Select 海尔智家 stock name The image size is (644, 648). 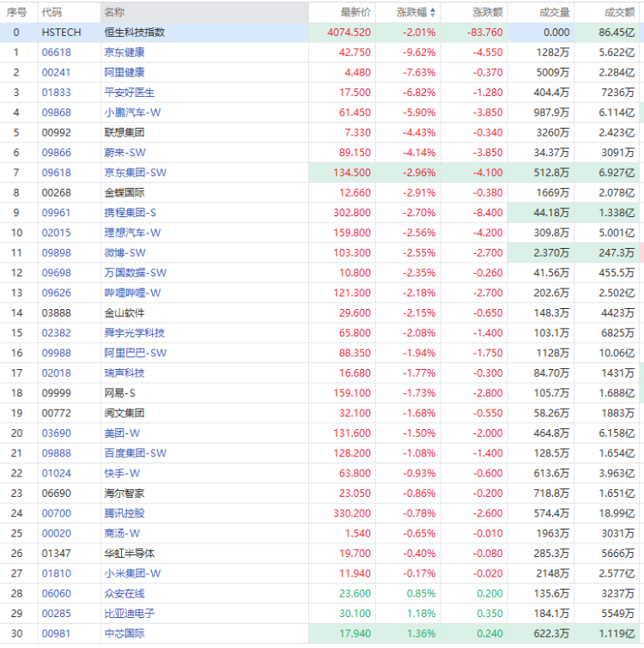[x=125, y=493]
